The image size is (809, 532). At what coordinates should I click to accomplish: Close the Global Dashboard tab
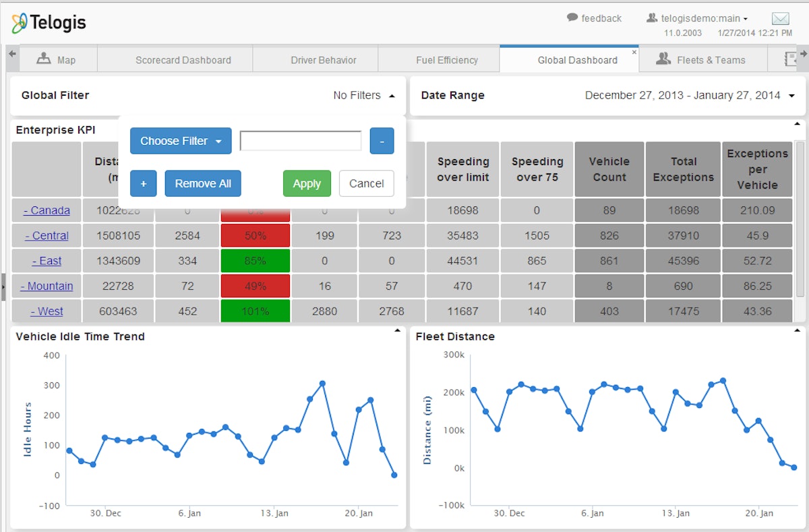[634, 52]
